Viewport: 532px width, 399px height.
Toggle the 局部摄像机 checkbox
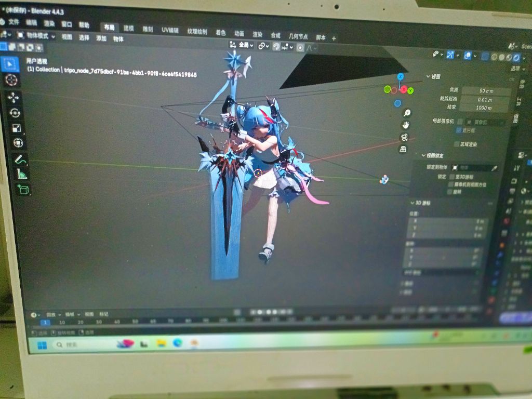460,122
